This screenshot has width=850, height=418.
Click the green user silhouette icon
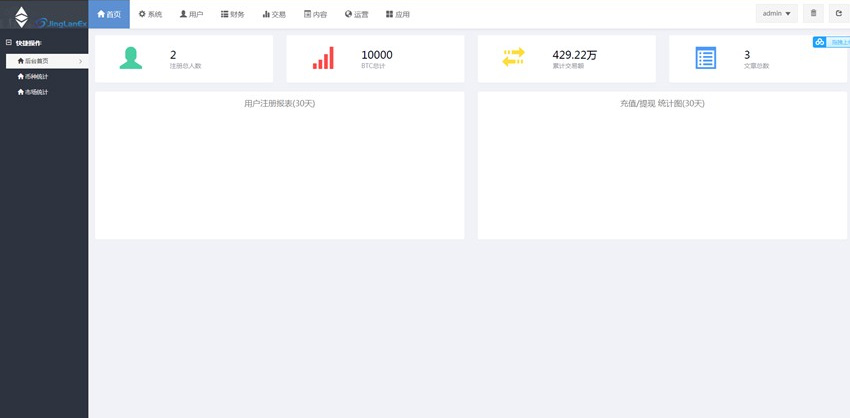point(131,58)
